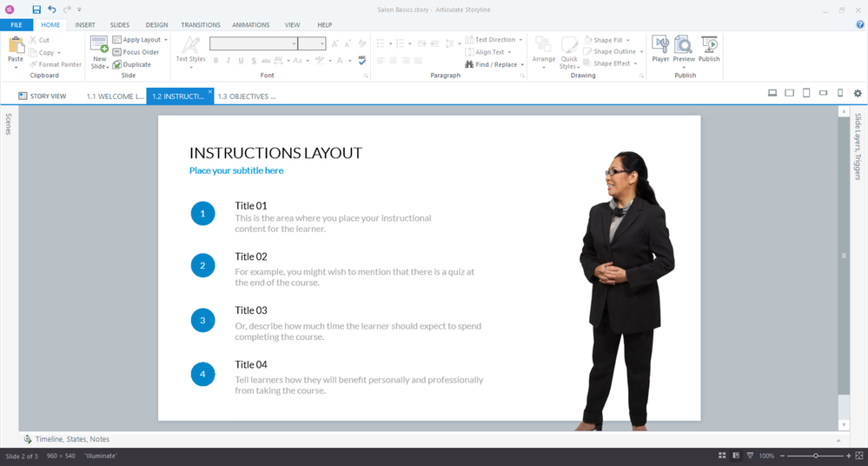Open the settings gear near device previews
The image size is (868, 466).
858,93
